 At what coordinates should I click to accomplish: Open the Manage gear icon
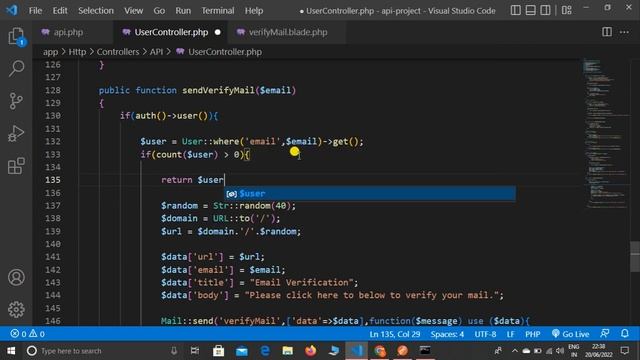click(16, 309)
